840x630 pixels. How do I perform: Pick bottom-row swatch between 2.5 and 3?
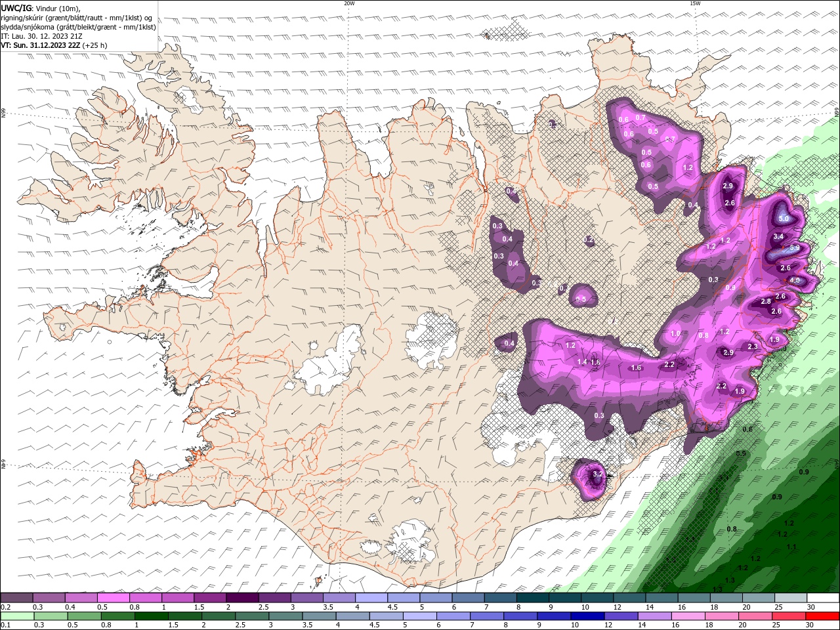pyautogui.click(x=251, y=616)
